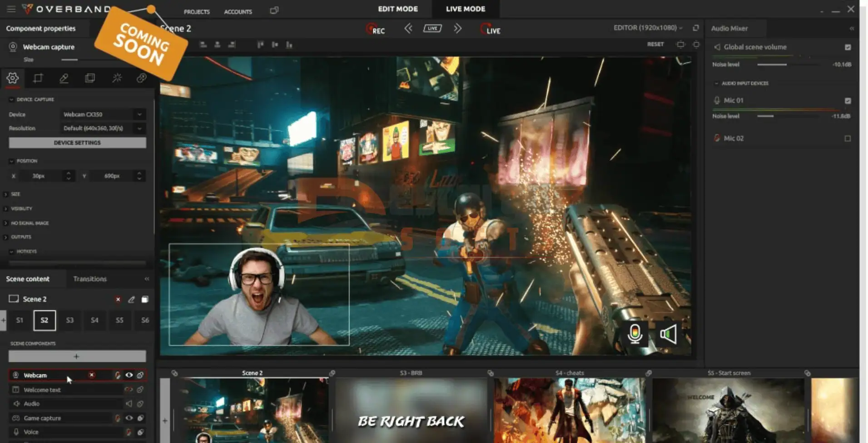Open the general settings gear tab
Image resolution: width=868 pixels, height=443 pixels.
click(x=13, y=78)
